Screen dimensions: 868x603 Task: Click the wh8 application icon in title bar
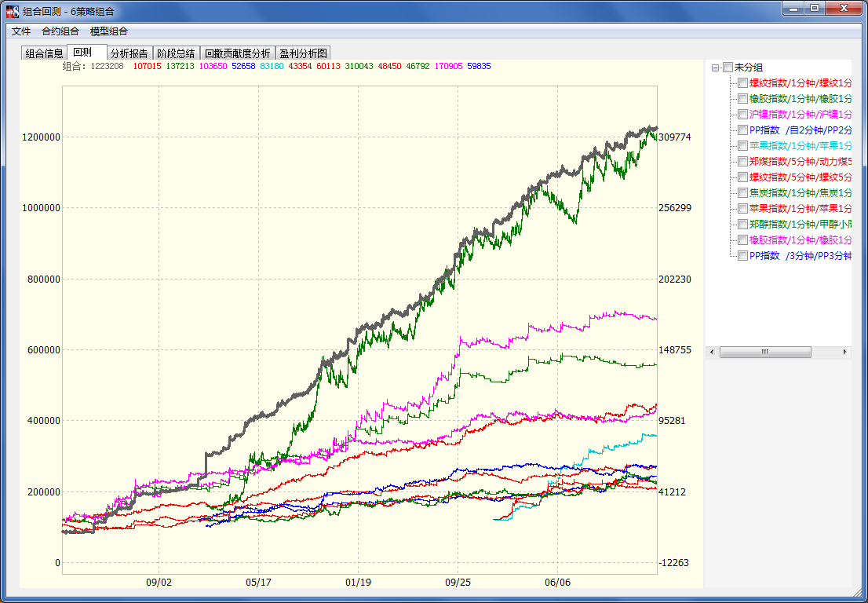coord(13,10)
